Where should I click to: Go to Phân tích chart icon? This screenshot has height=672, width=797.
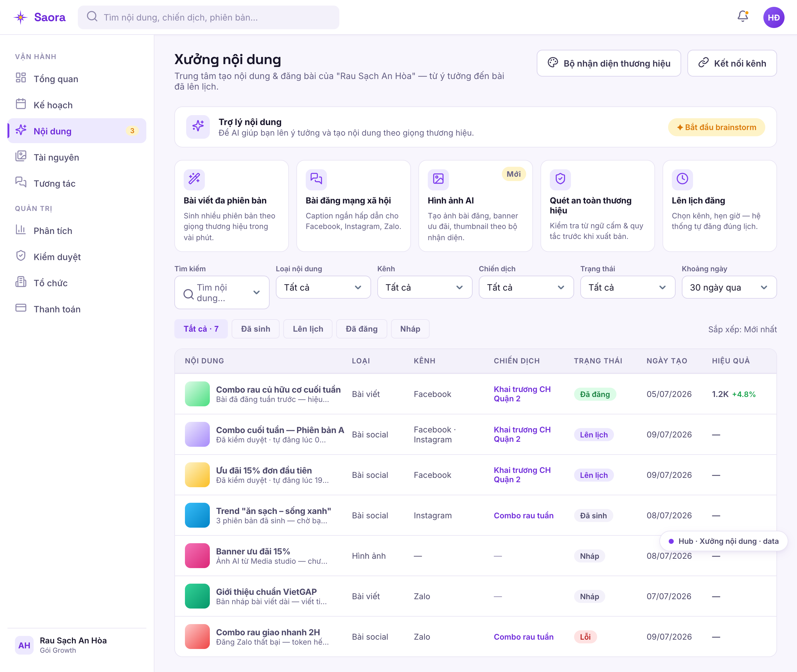21,230
